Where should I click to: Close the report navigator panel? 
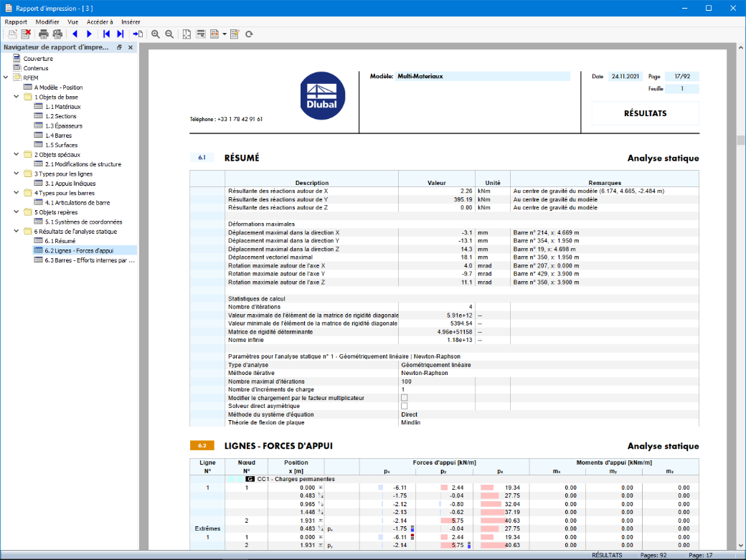[x=131, y=47]
